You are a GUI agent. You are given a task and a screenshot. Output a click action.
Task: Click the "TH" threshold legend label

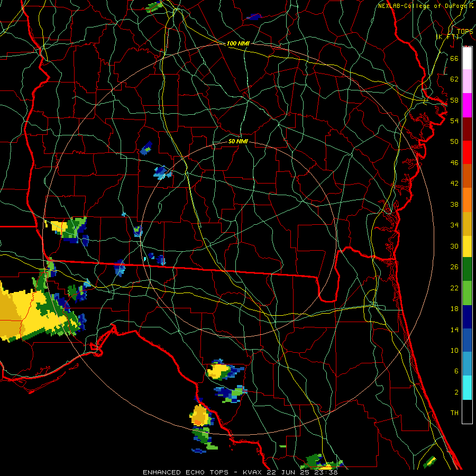(x=454, y=413)
